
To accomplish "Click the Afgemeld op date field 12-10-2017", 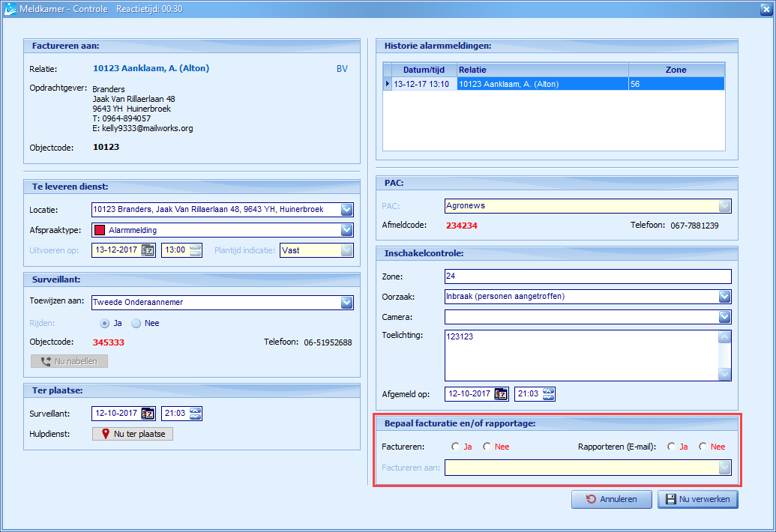I will [470, 394].
